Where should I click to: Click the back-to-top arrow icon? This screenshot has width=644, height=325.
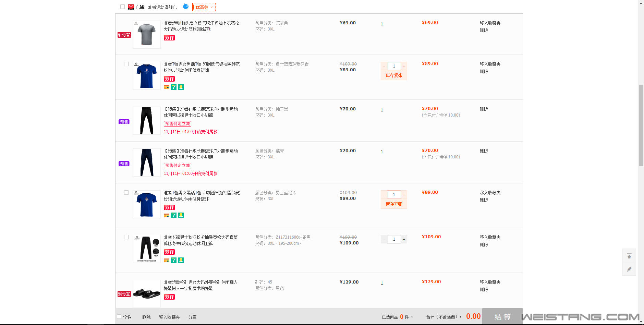click(629, 256)
